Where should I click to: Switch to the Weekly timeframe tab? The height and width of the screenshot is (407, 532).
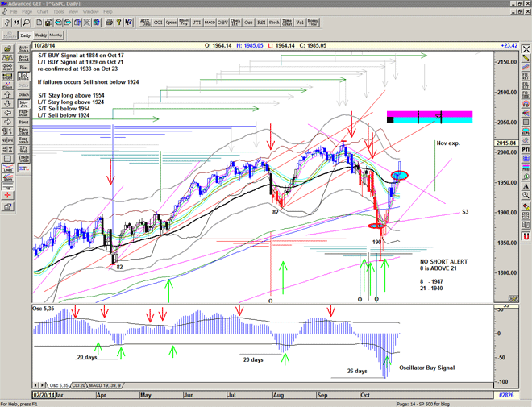pos(40,36)
